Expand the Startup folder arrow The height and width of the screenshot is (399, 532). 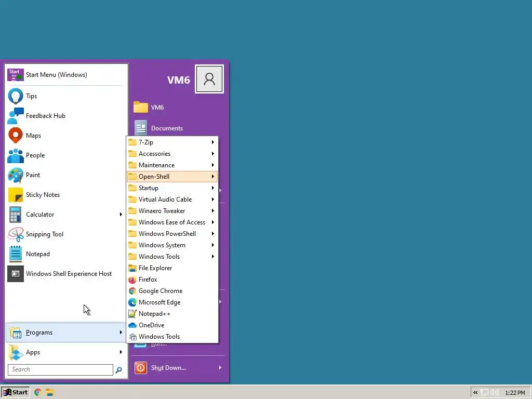click(x=212, y=188)
